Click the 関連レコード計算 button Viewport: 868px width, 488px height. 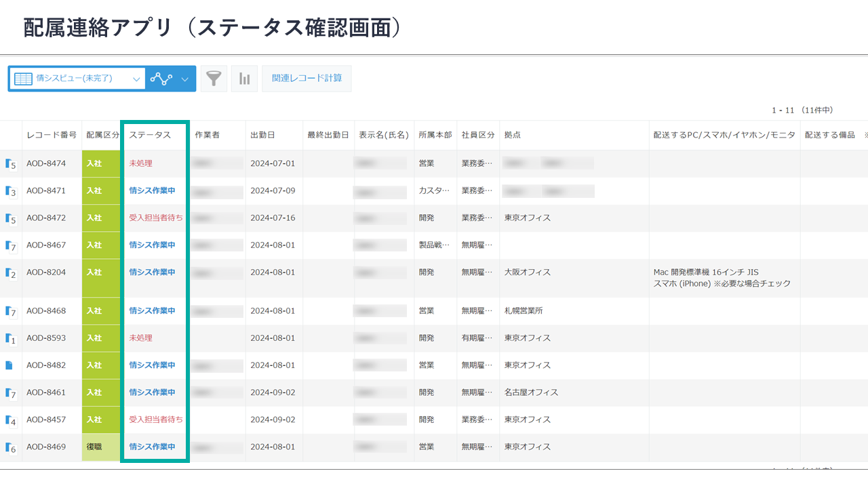pos(307,79)
